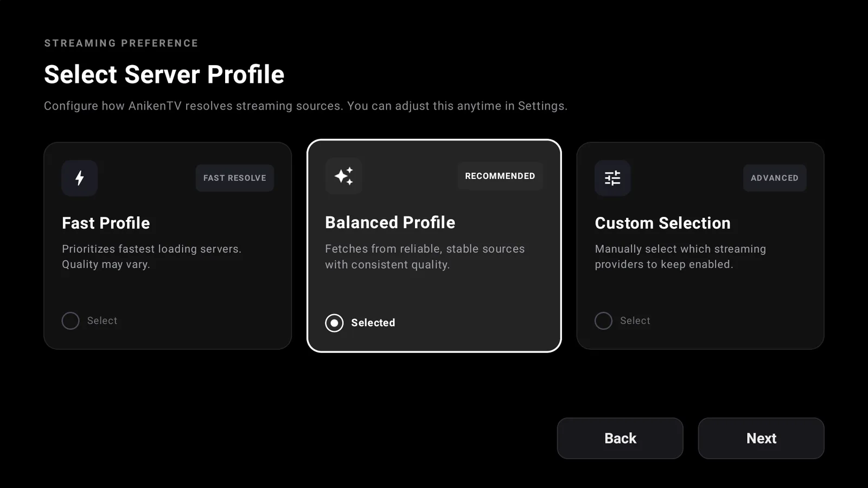Click 'Manually select which streaming providers' description
Image resolution: width=868 pixels, height=488 pixels.
pos(680,256)
